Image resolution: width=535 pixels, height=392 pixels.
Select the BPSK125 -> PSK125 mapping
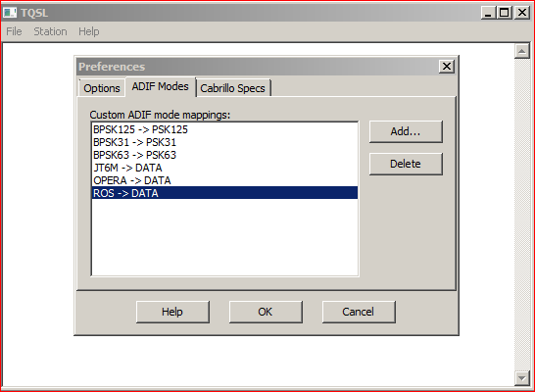(224, 129)
